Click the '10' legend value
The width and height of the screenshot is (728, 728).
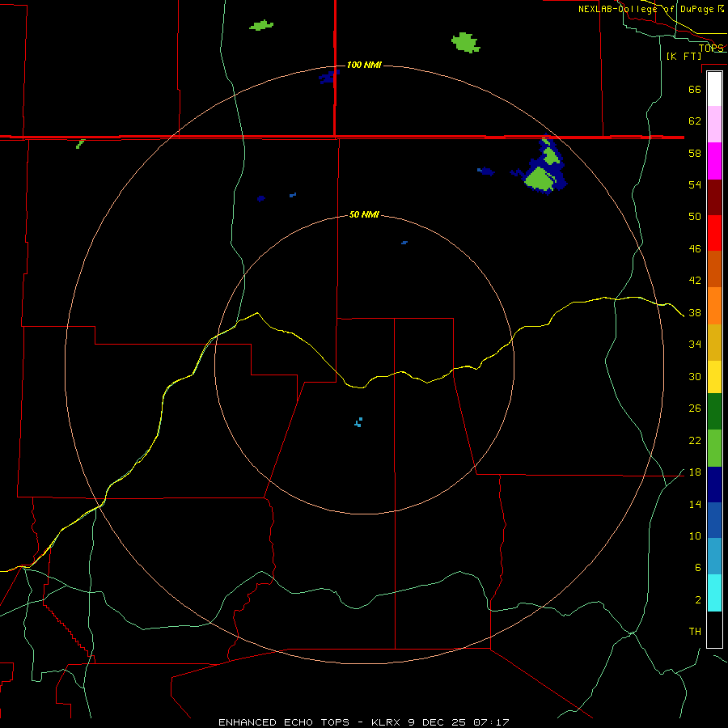click(x=695, y=536)
